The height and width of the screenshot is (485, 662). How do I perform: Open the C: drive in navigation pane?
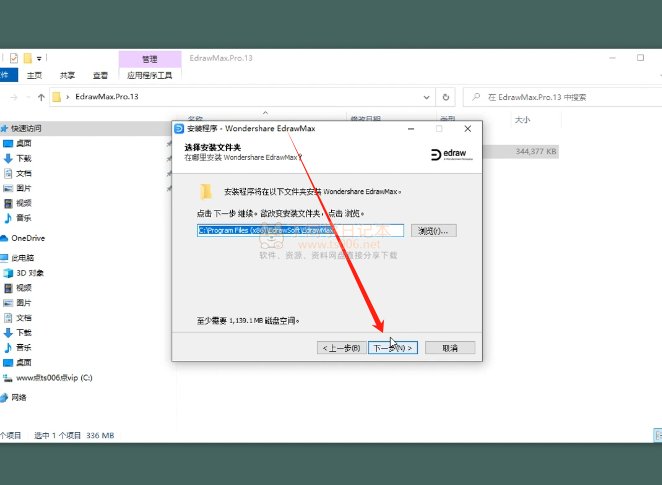pos(54,378)
